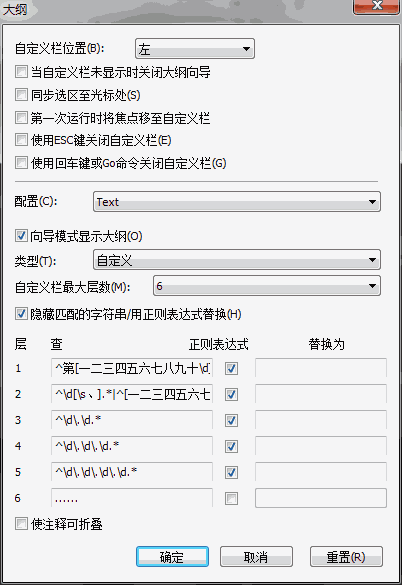Enable 第一次运行时将焦点移至自定义栏 checkbox
The width and height of the screenshot is (402, 585).
click(21, 118)
